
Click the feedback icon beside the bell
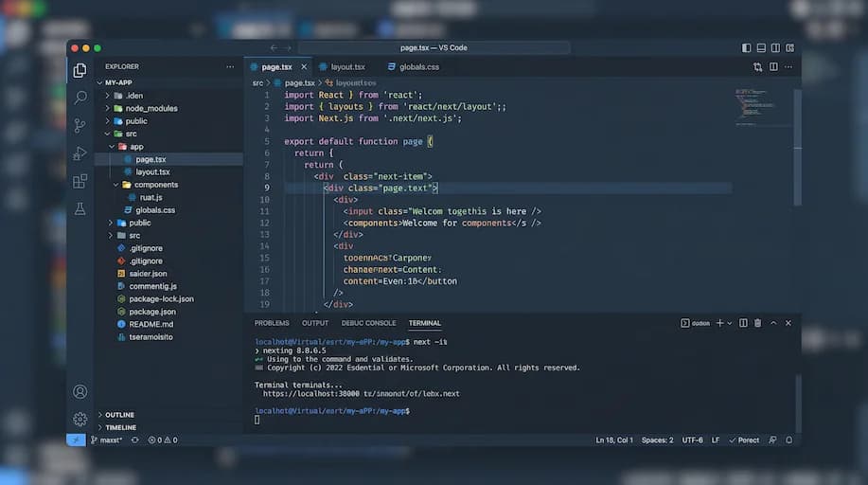click(x=772, y=440)
